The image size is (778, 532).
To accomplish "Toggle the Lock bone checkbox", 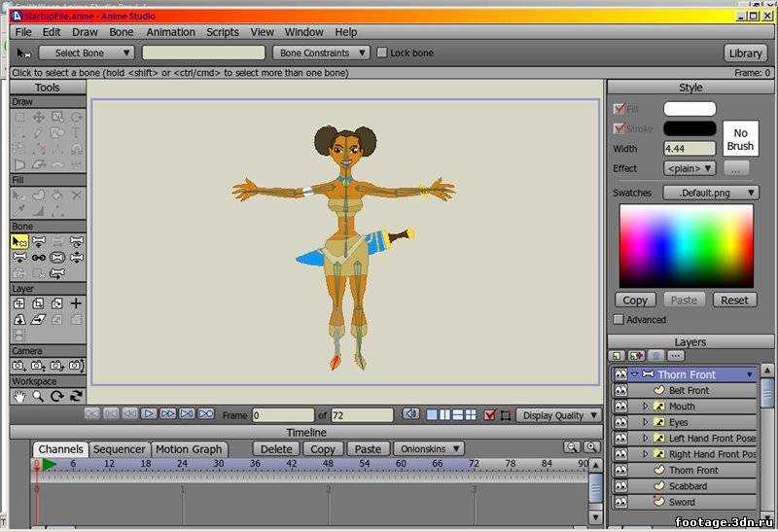I will click(381, 53).
